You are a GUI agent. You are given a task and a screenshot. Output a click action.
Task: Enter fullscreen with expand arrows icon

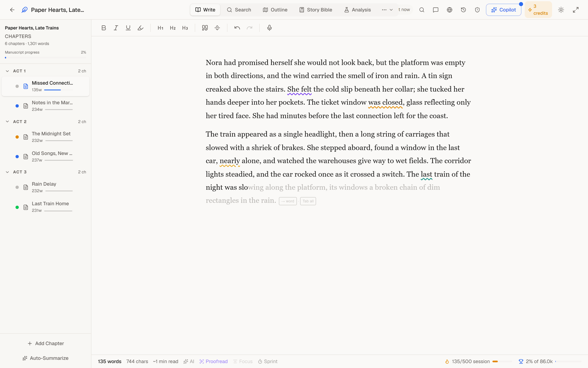(x=576, y=10)
